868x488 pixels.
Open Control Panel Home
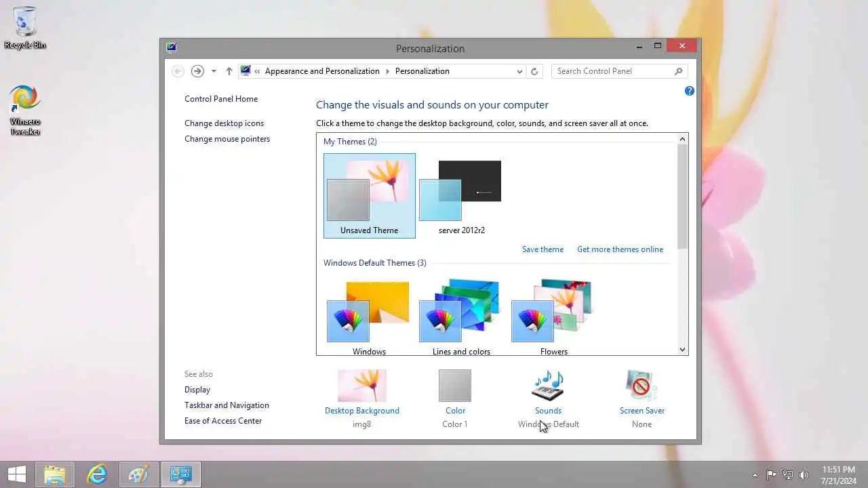221,99
